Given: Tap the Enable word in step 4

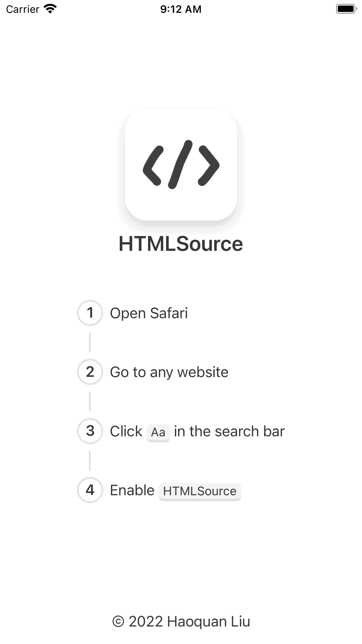Looking at the screenshot, I should click(x=132, y=490).
